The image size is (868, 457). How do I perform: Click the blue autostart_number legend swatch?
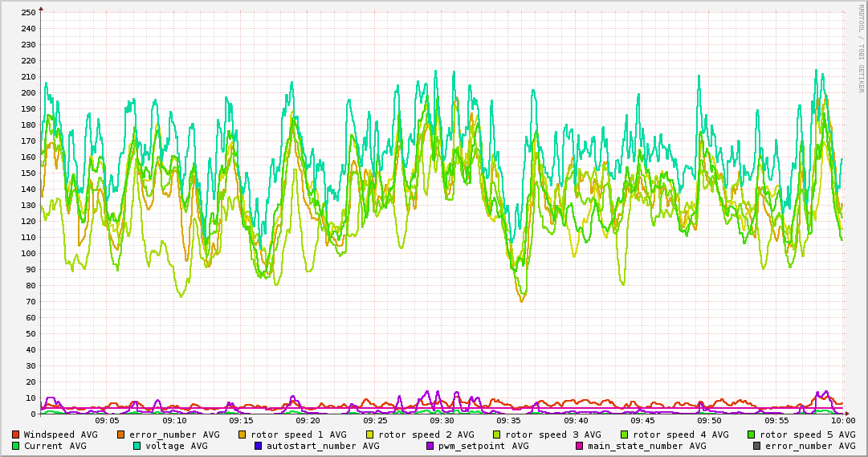pyautogui.click(x=258, y=446)
